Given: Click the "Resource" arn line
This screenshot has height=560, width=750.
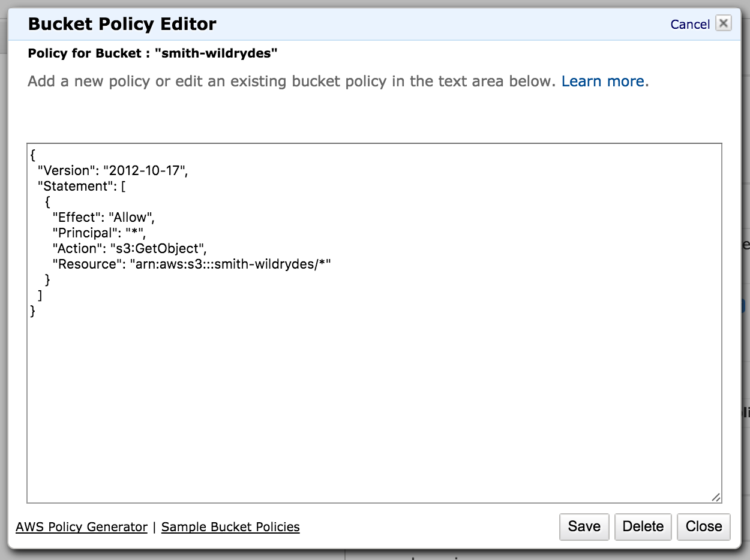Looking at the screenshot, I should pyautogui.click(x=192, y=264).
